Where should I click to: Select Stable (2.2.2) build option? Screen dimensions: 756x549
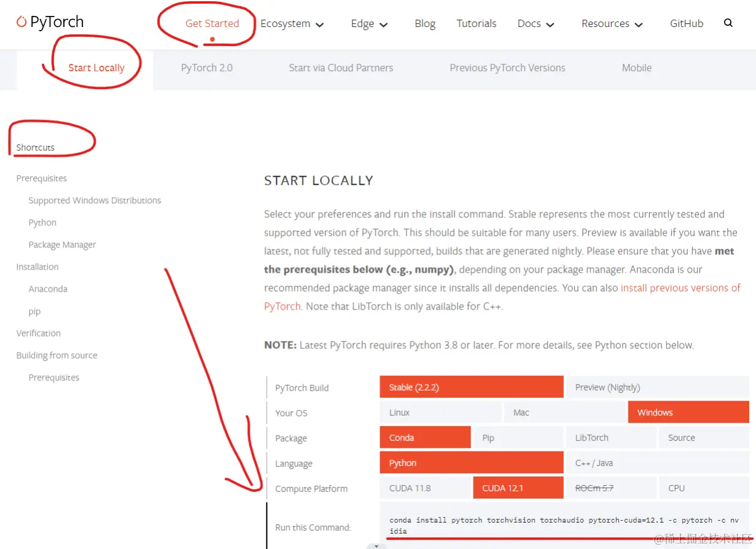pyautogui.click(x=472, y=387)
